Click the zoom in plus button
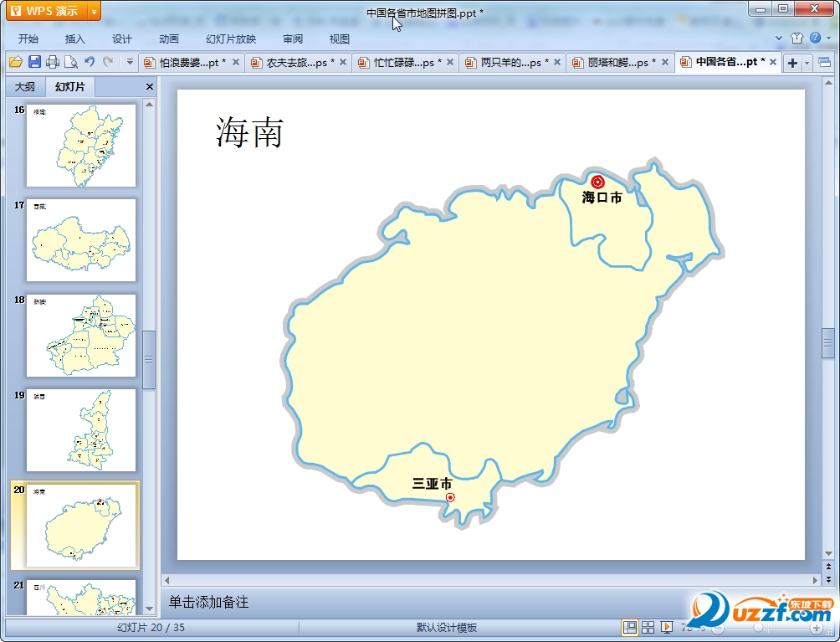Screen dimensions: 840x642 (817, 628)
